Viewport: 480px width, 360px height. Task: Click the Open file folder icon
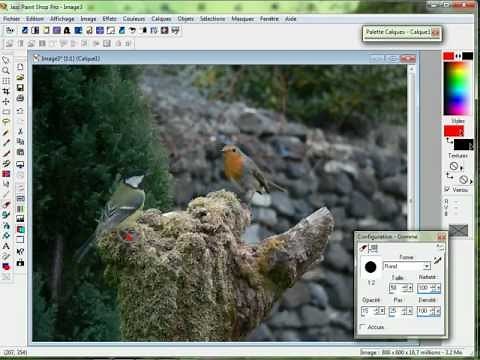(x=20, y=77)
